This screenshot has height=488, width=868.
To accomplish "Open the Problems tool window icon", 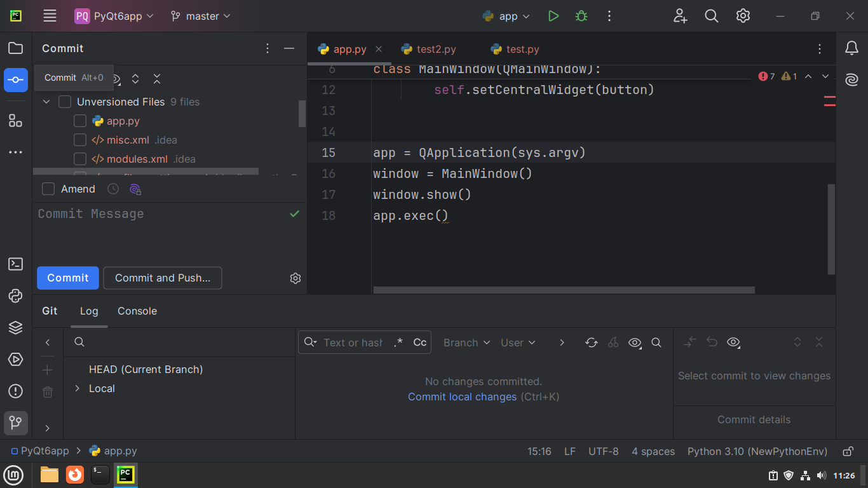I will tap(16, 391).
